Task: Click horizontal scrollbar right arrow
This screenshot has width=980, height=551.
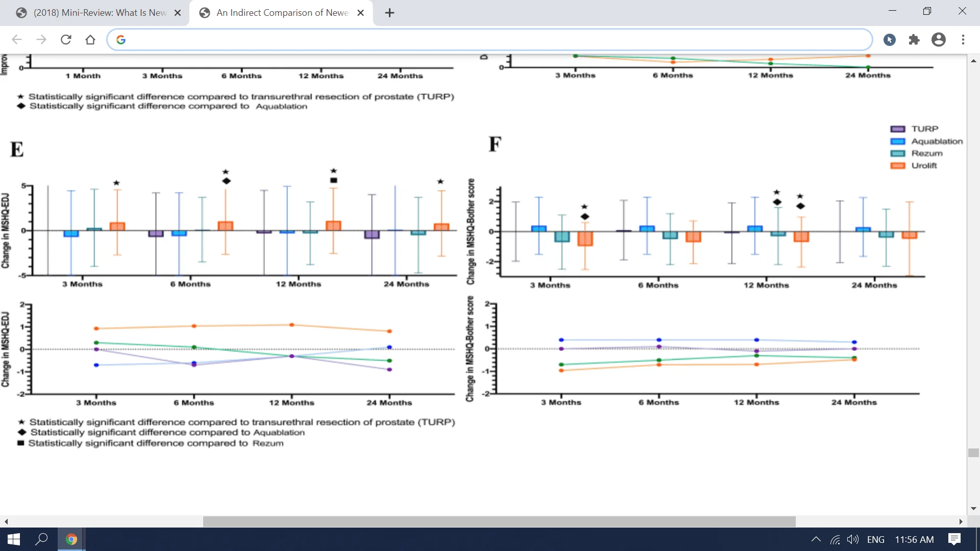Action: pyautogui.click(x=961, y=521)
